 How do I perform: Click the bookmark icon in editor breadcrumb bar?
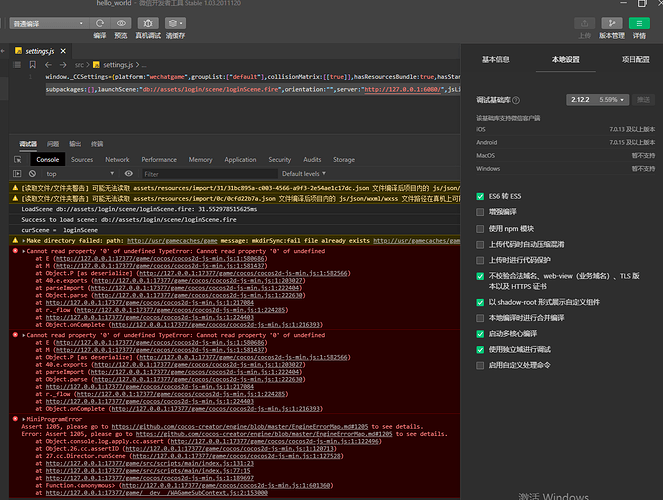[33, 65]
